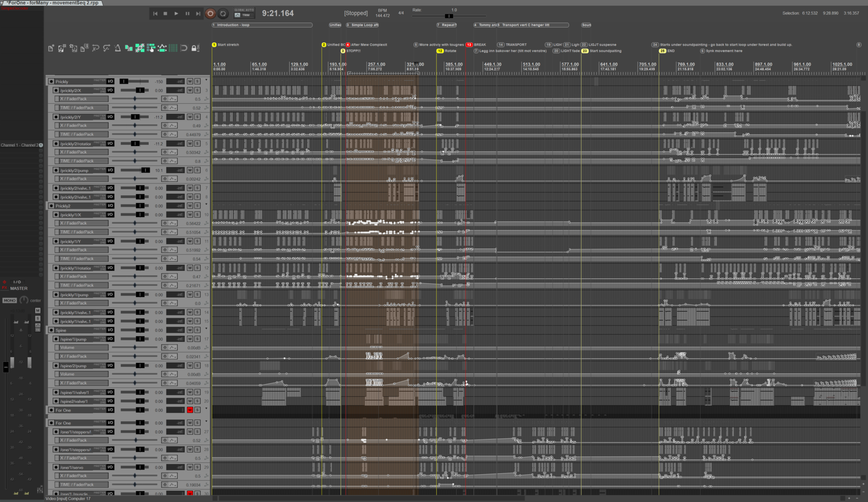Click the playback Rate slider
The image size is (868, 502).
[x=448, y=16]
